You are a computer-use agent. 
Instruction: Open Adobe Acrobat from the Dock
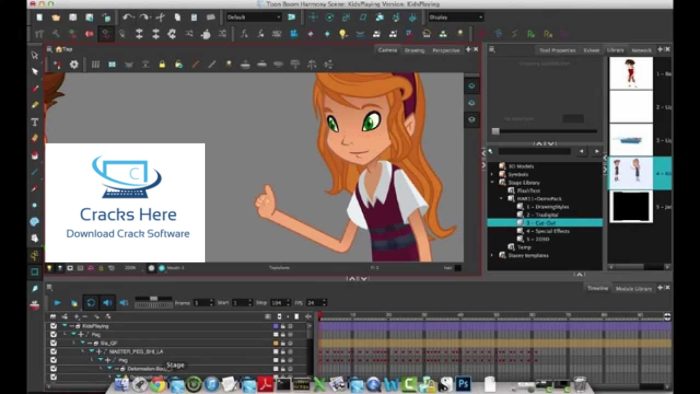(265, 384)
